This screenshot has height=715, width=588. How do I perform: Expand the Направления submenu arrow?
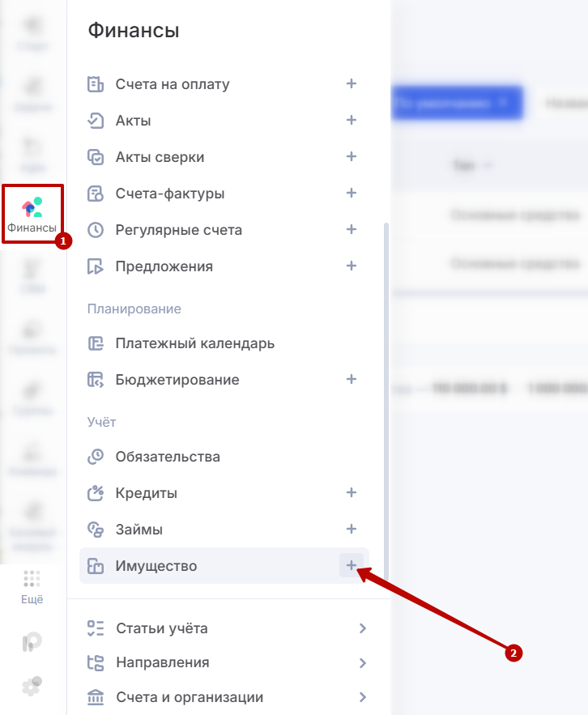(x=363, y=662)
